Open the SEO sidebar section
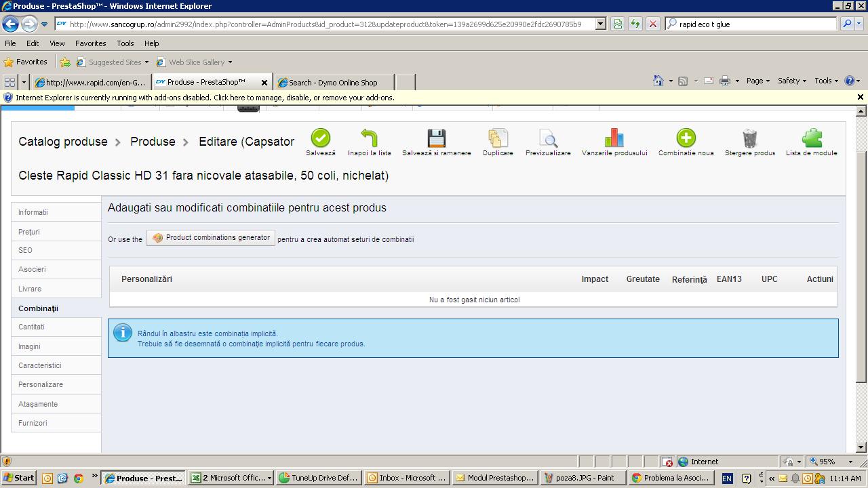 click(x=56, y=250)
